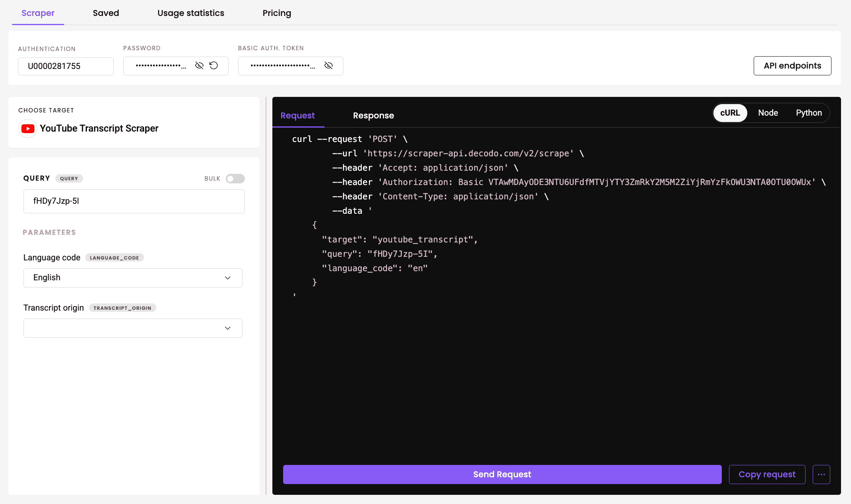Click the masked password field
851x504 pixels.
click(175, 66)
